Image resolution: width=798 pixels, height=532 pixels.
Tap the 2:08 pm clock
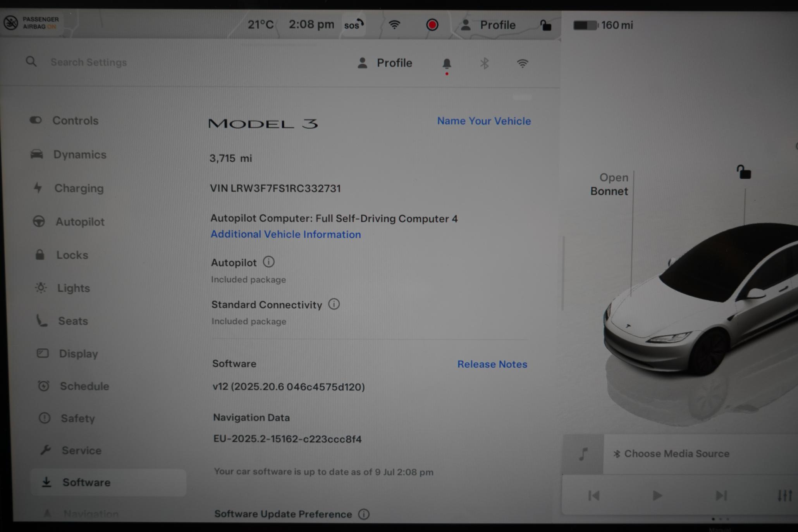tap(311, 25)
